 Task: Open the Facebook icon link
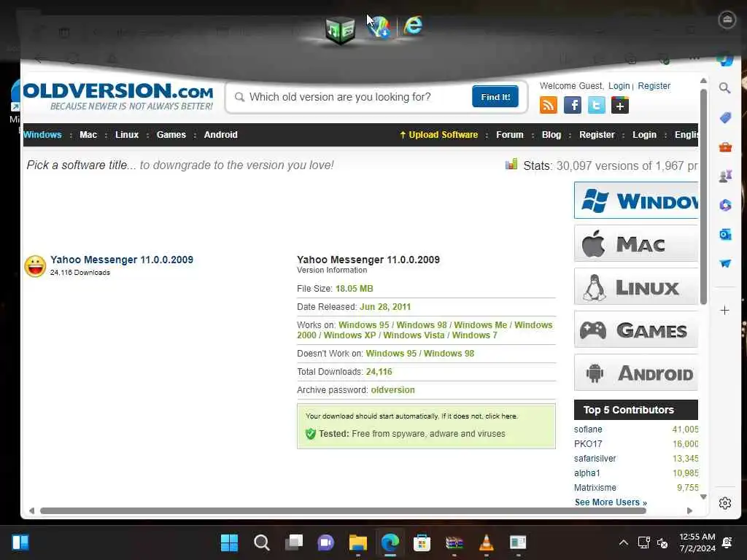click(x=572, y=105)
